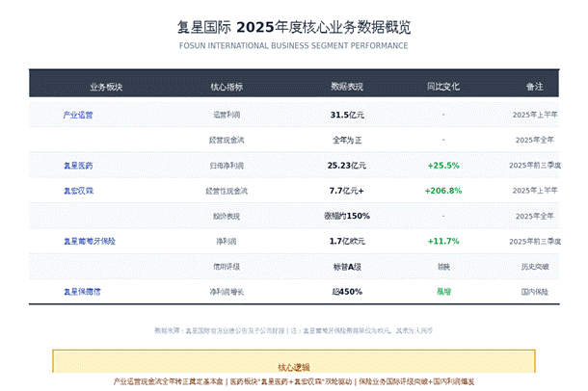
Task: Select the 复星医药 segment name
Action: click(78, 166)
